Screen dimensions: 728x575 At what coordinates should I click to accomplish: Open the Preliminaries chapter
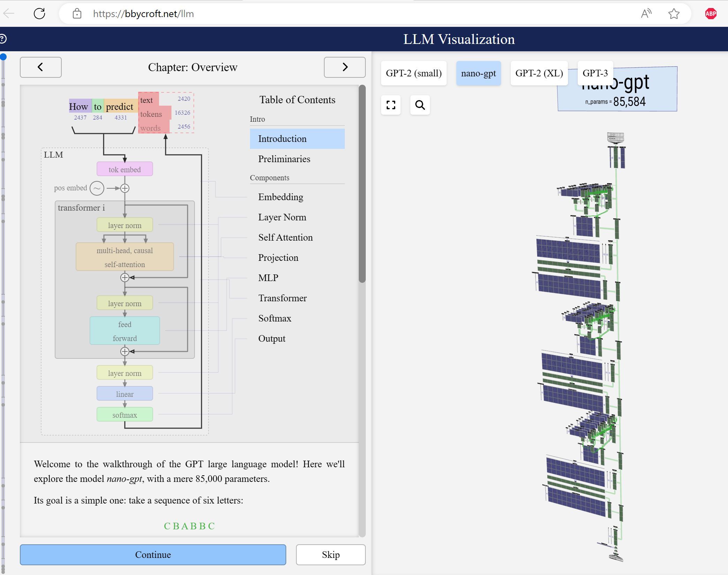pyautogui.click(x=297, y=159)
